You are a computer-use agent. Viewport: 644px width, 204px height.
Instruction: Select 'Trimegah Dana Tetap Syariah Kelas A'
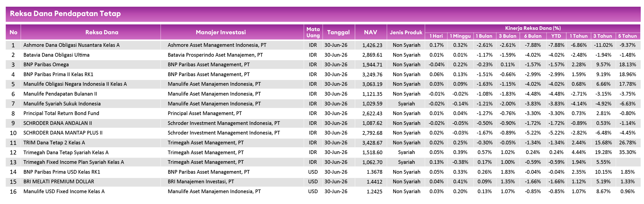(66, 152)
